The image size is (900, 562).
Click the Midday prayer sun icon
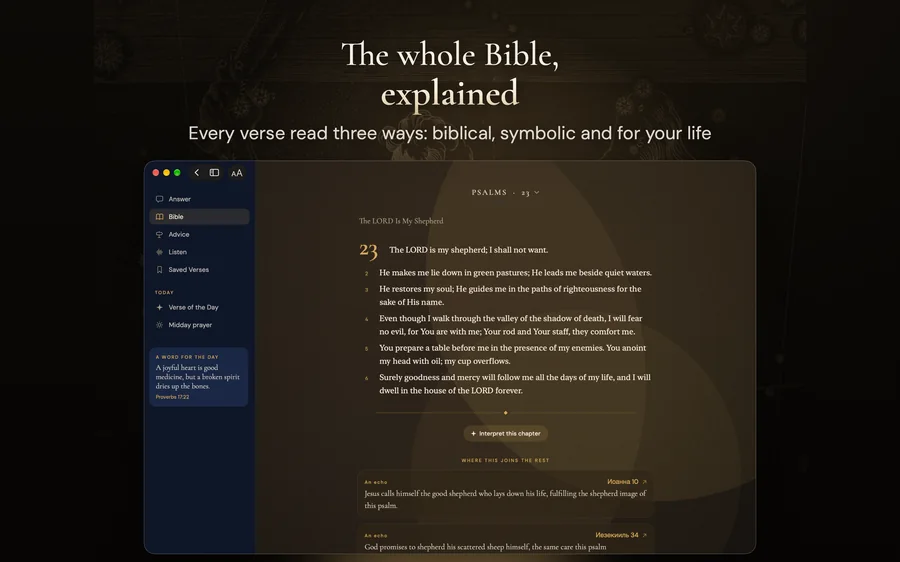(x=160, y=325)
